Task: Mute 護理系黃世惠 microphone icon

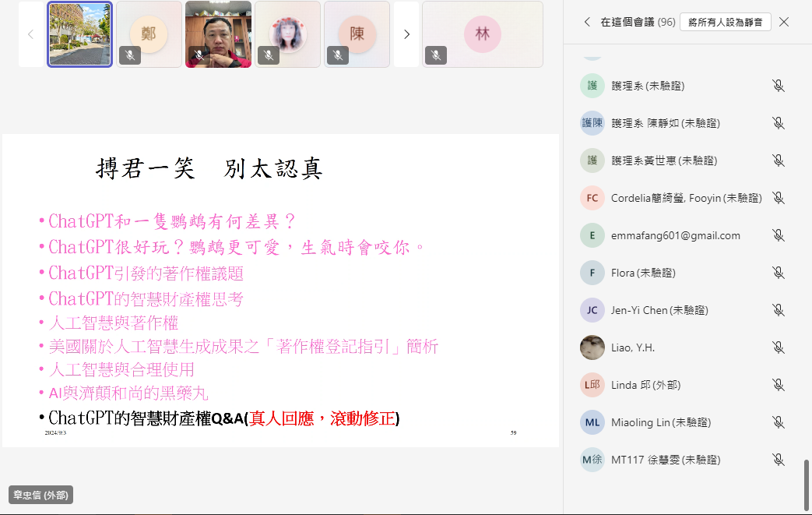Action: tap(778, 160)
